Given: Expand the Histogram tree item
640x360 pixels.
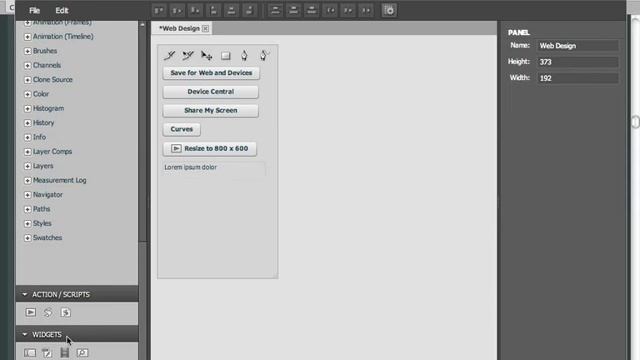Looking at the screenshot, I should (x=27, y=109).
